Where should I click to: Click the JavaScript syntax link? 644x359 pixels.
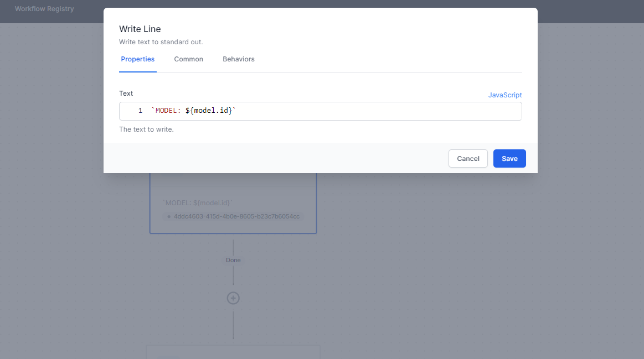[x=505, y=95]
